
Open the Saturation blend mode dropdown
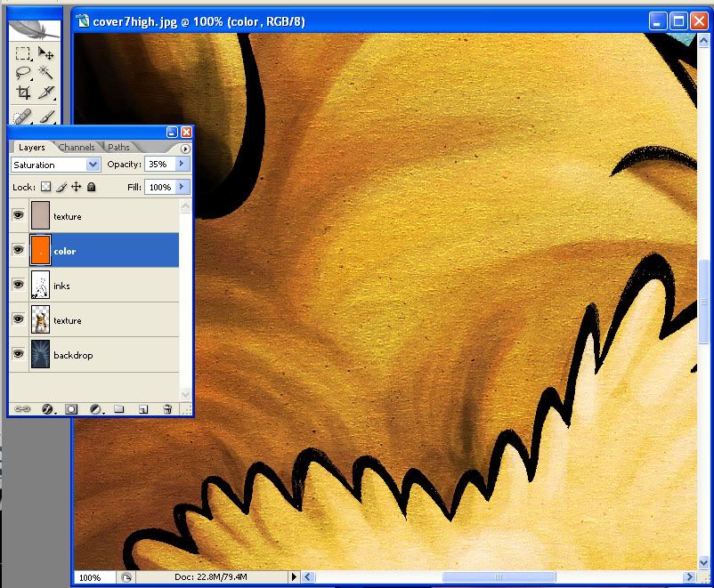tap(93, 165)
